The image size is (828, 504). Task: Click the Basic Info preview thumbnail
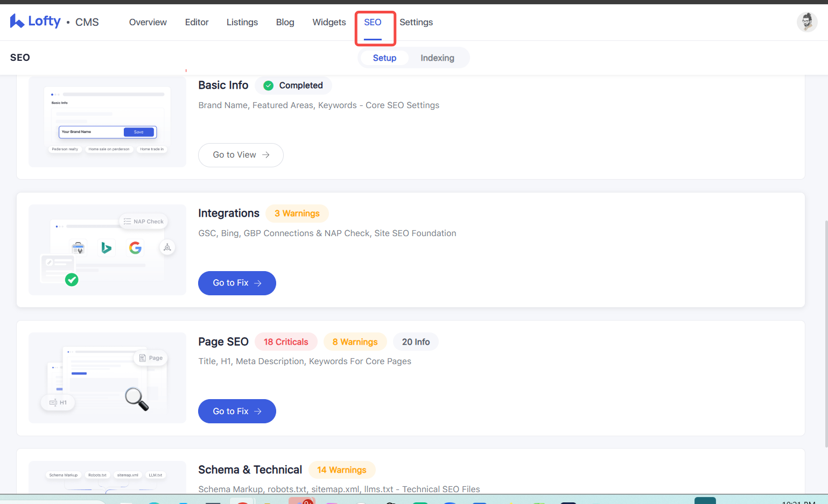pyautogui.click(x=107, y=122)
